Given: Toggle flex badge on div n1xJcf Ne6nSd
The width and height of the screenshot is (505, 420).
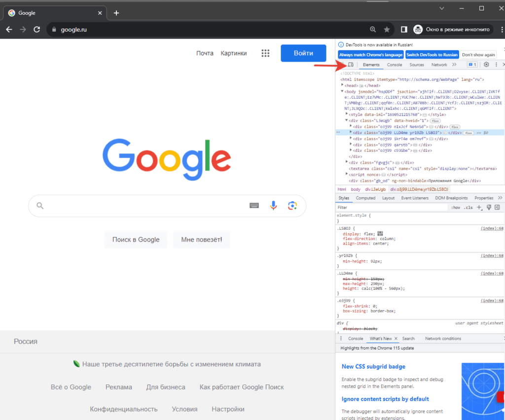Looking at the screenshot, I should pos(455,127).
